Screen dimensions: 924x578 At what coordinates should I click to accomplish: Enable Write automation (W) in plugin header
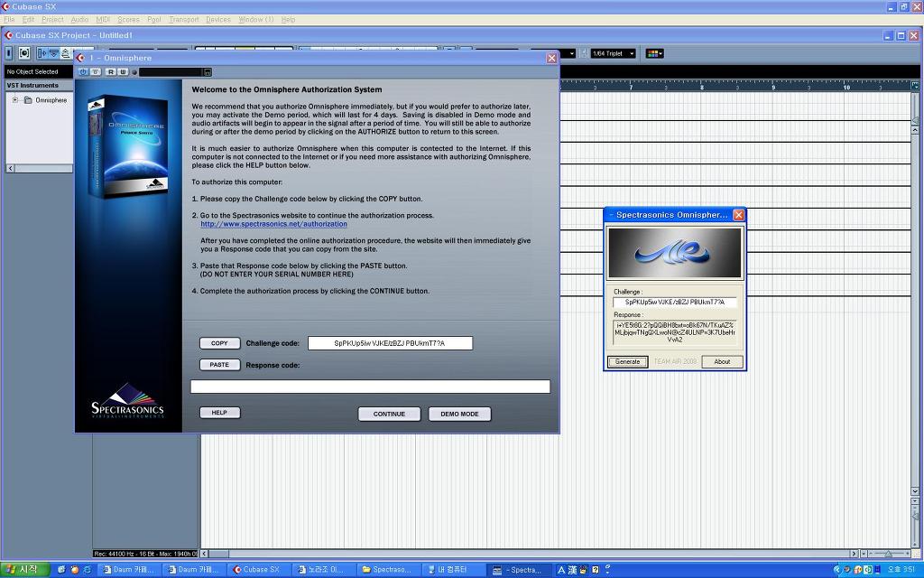[123, 71]
